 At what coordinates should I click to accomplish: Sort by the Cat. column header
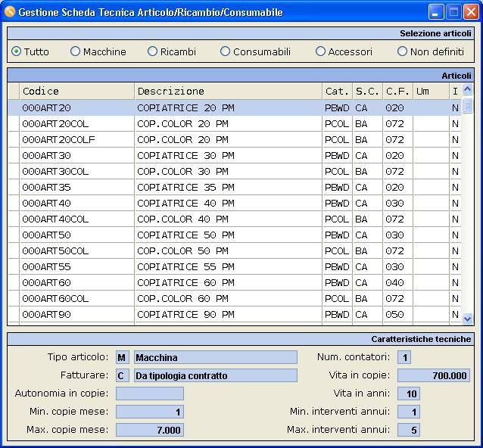[x=338, y=91]
